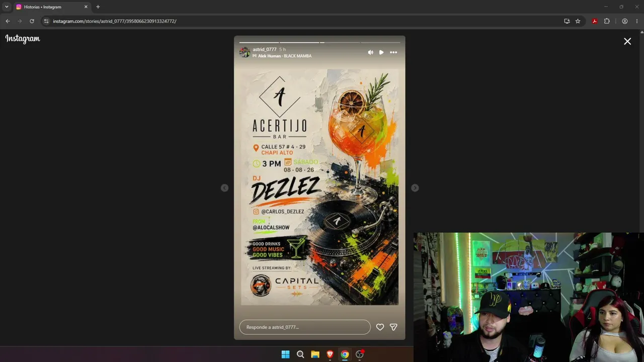Open the Extensions puzzle-piece menu
This screenshot has width=644, height=362.
point(607,21)
